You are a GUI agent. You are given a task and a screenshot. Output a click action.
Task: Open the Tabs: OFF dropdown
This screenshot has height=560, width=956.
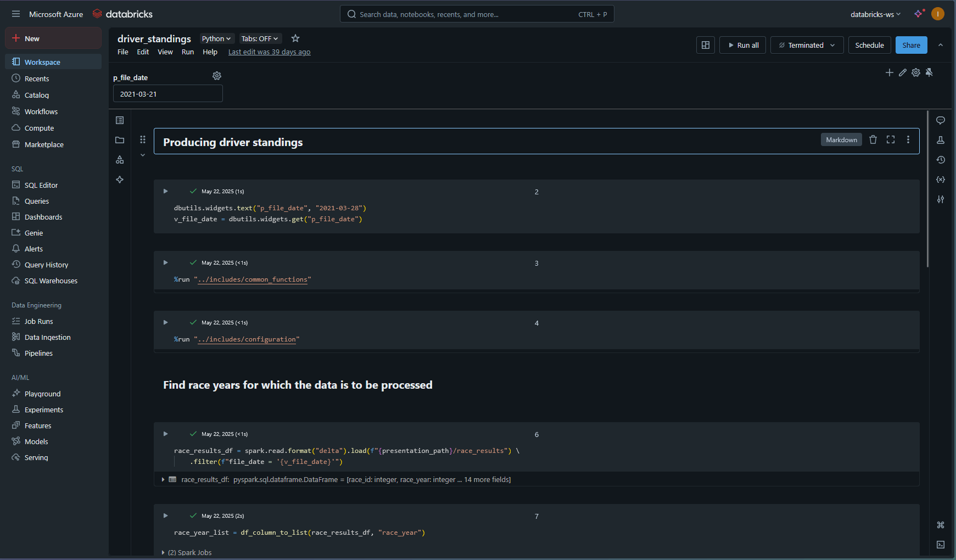tap(260, 38)
